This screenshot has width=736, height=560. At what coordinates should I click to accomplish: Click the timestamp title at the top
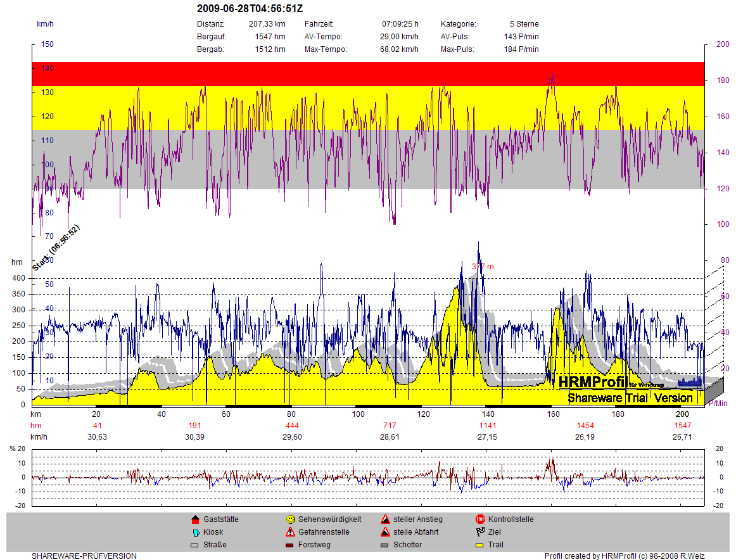(250, 9)
